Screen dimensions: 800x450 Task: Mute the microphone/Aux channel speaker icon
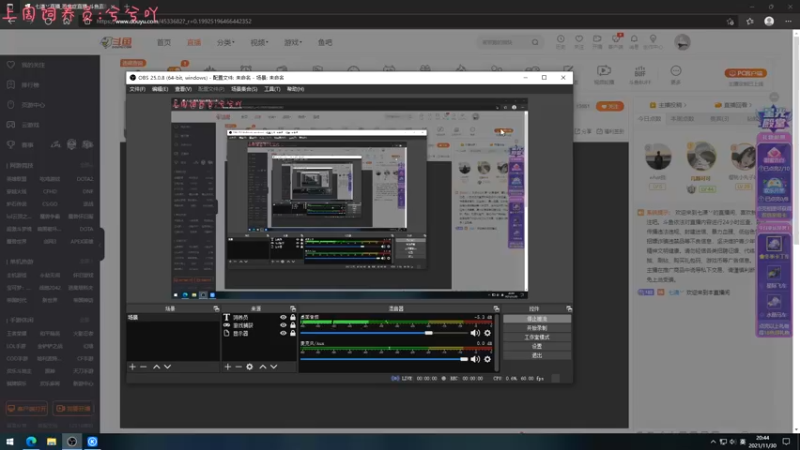(x=475, y=359)
